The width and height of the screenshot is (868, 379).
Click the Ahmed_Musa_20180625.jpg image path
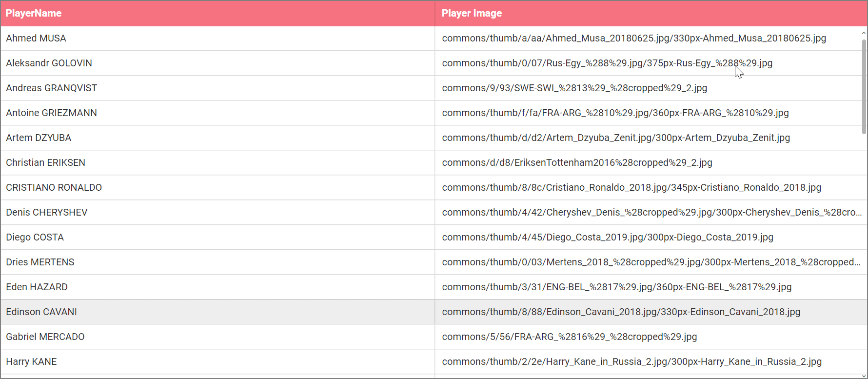634,38
